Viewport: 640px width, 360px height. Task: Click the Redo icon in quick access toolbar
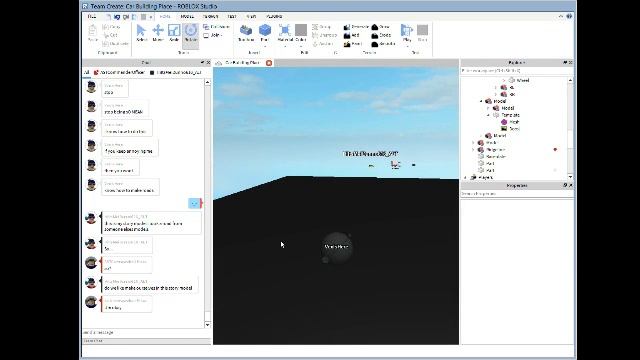[x=126, y=17]
